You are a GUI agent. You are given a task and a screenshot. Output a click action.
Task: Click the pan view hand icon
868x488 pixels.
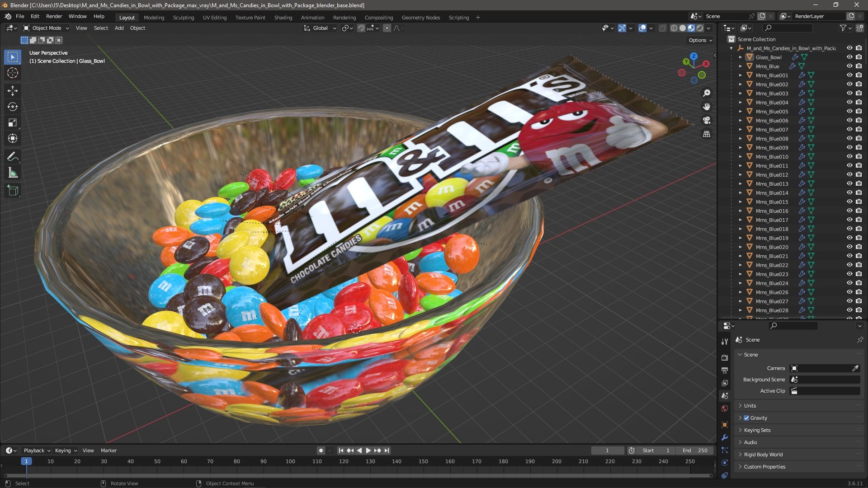click(707, 107)
